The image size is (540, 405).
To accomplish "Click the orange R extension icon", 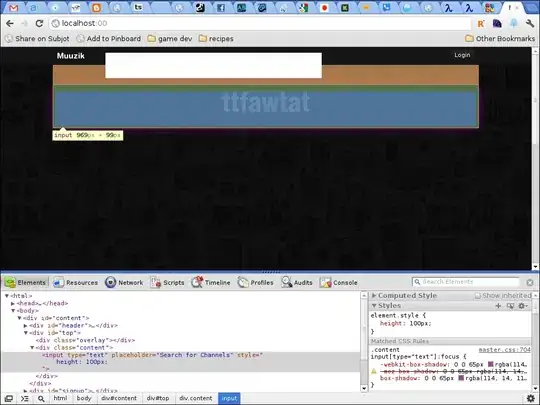I will 481,23.
